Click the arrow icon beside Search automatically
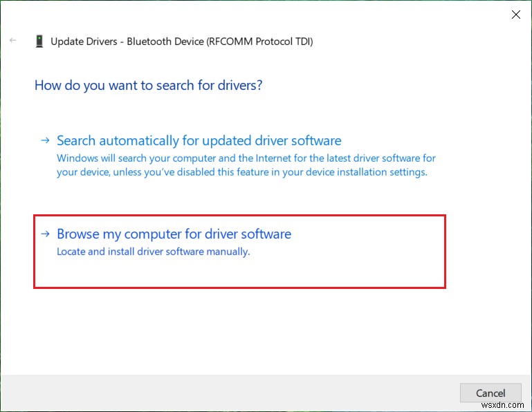The height and width of the screenshot is (412, 532). pos(45,140)
